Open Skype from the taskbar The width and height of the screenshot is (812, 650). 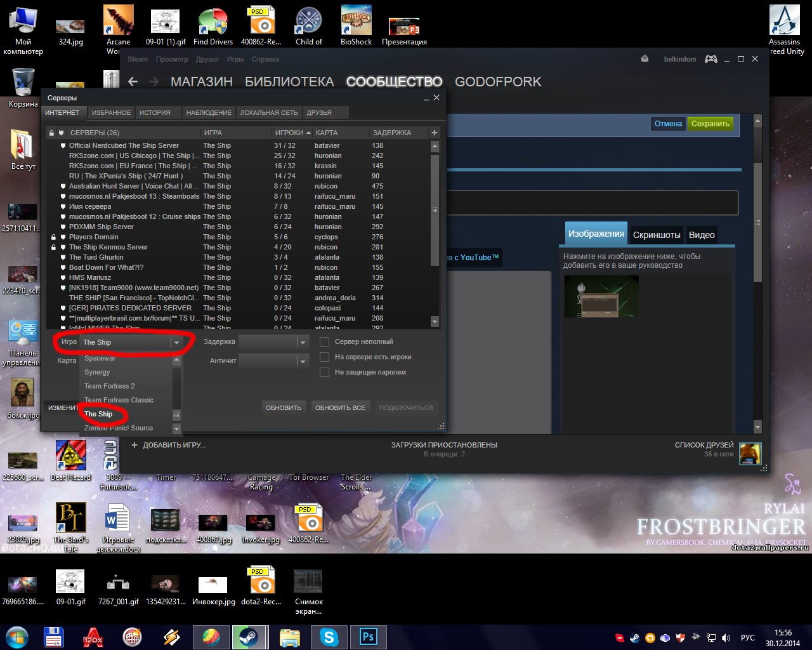pos(329,637)
